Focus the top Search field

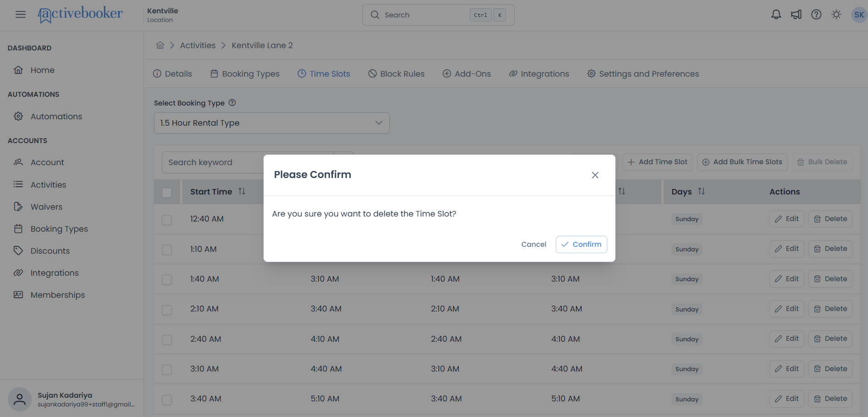point(438,15)
